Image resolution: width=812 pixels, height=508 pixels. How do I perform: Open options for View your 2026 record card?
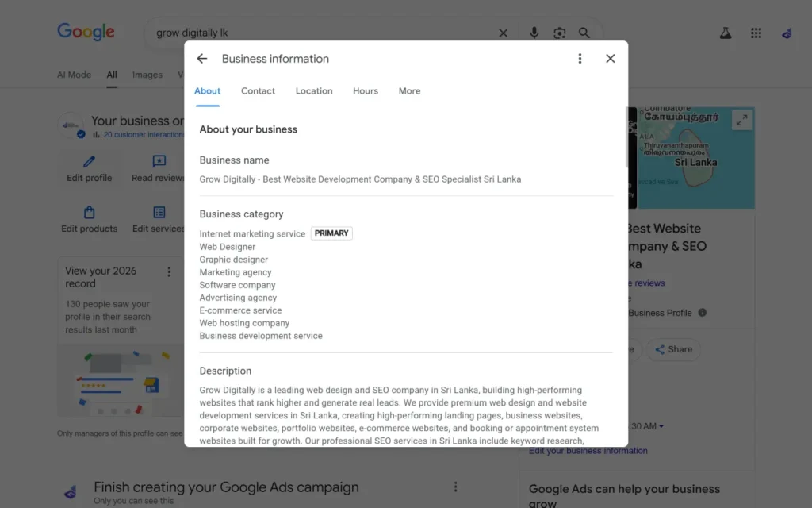[x=169, y=271]
